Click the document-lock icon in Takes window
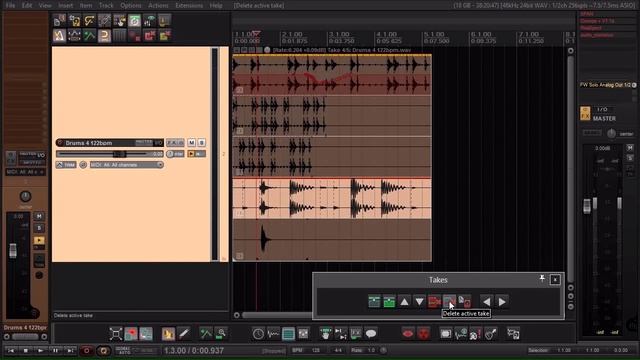Image resolution: width=640 pixels, height=360 pixels. pyautogui.click(x=464, y=302)
